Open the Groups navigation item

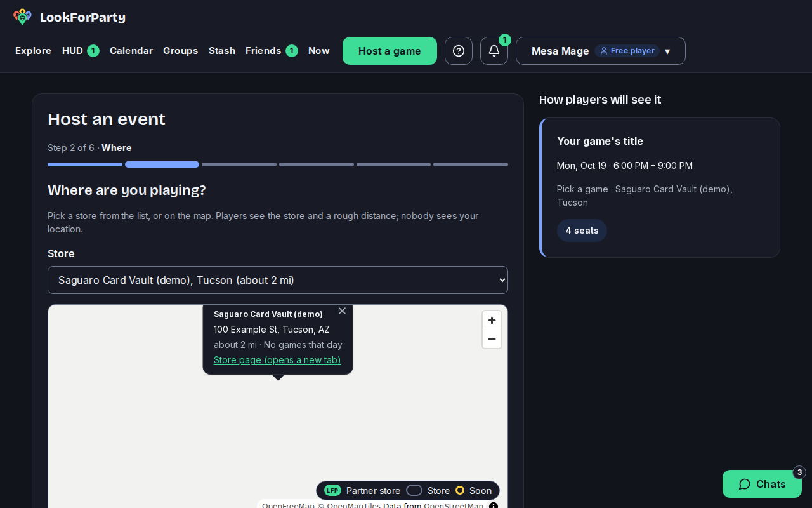(181, 51)
